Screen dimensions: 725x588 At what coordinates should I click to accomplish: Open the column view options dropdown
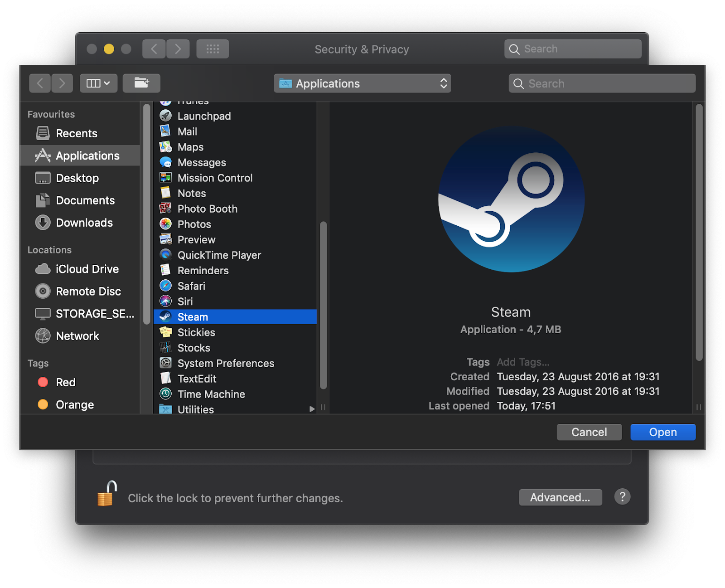click(x=98, y=83)
